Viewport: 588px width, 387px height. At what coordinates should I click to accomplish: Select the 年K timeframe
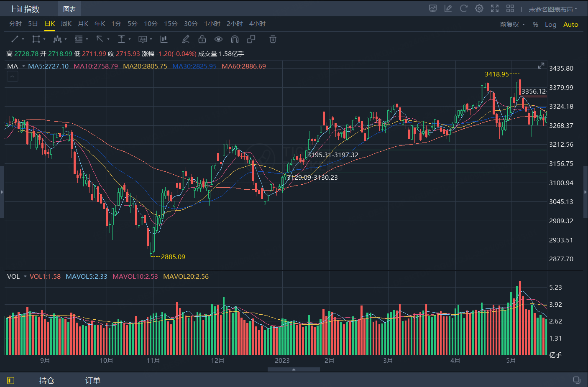(x=100, y=24)
